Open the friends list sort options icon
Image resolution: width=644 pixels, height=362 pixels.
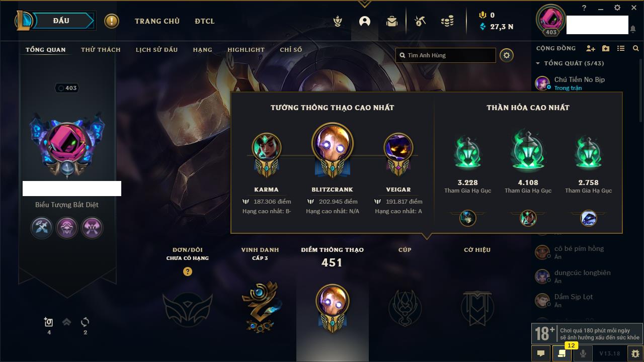(x=621, y=48)
